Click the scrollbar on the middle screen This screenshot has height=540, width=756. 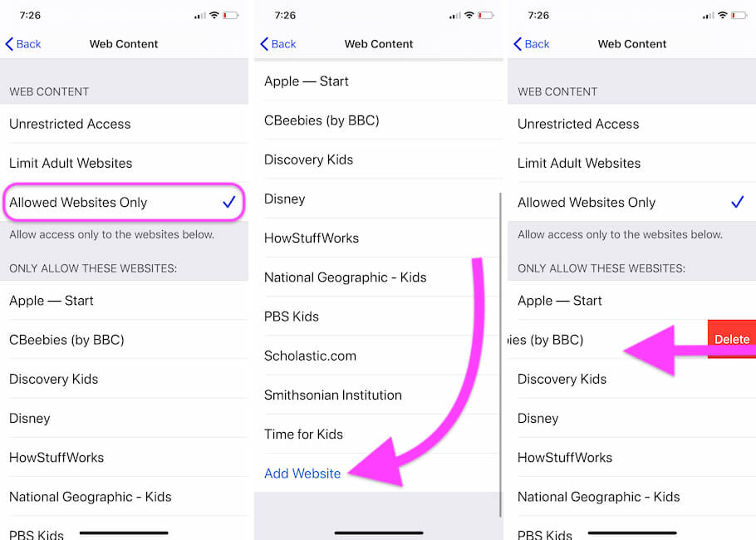click(x=500, y=355)
